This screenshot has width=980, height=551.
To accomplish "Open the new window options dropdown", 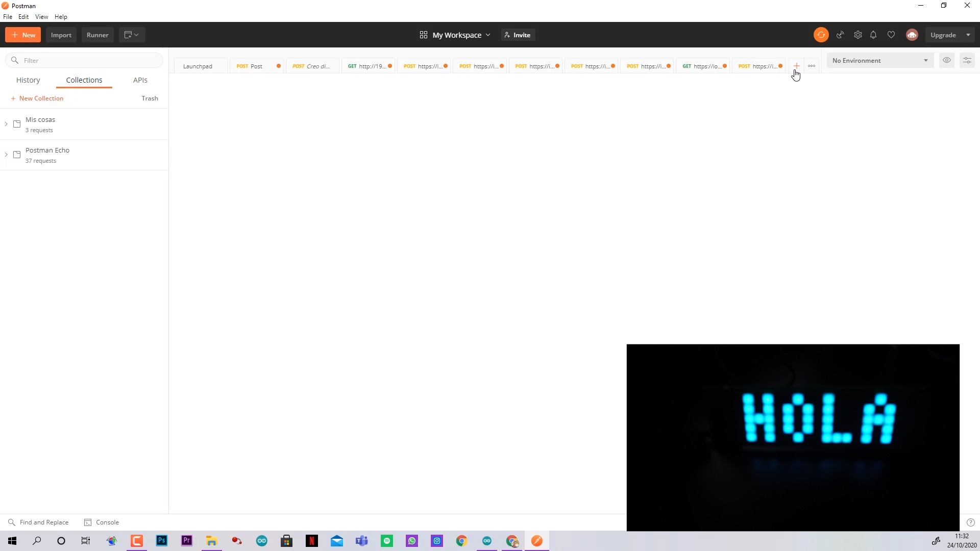I will [132, 35].
